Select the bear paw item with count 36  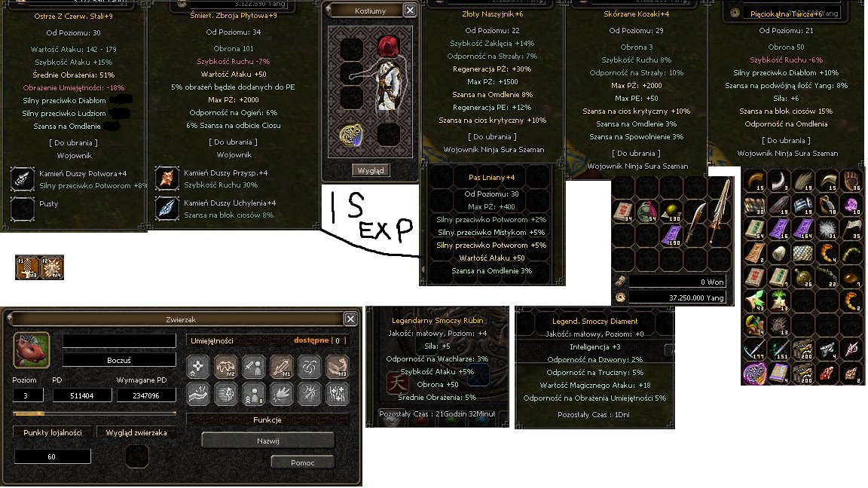[x=851, y=181]
